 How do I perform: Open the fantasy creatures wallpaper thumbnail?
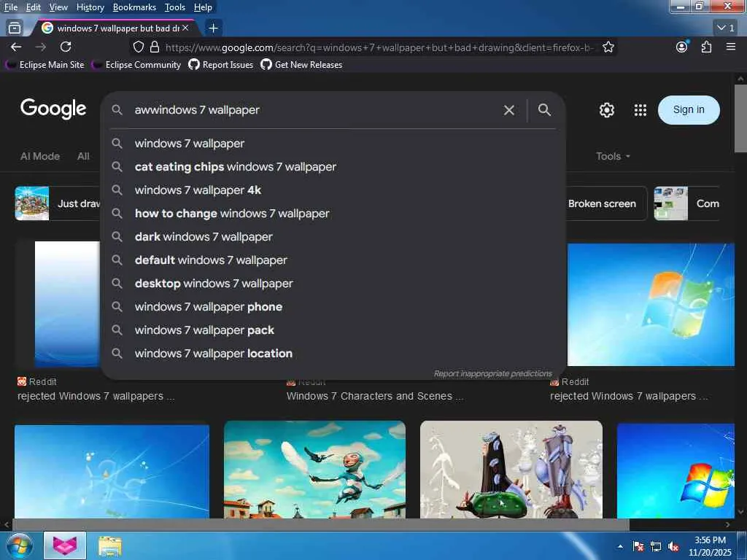(511, 469)
